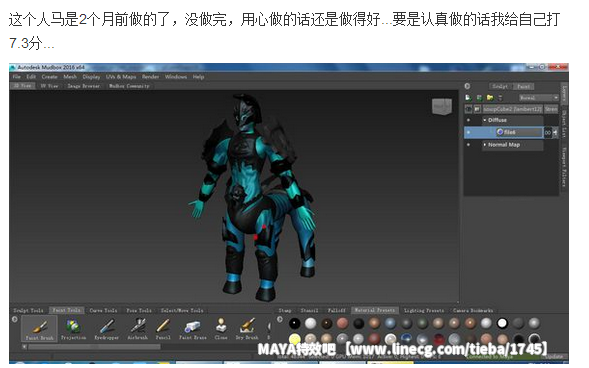
Task: Open the Edit menu
Action: (31, 77)
